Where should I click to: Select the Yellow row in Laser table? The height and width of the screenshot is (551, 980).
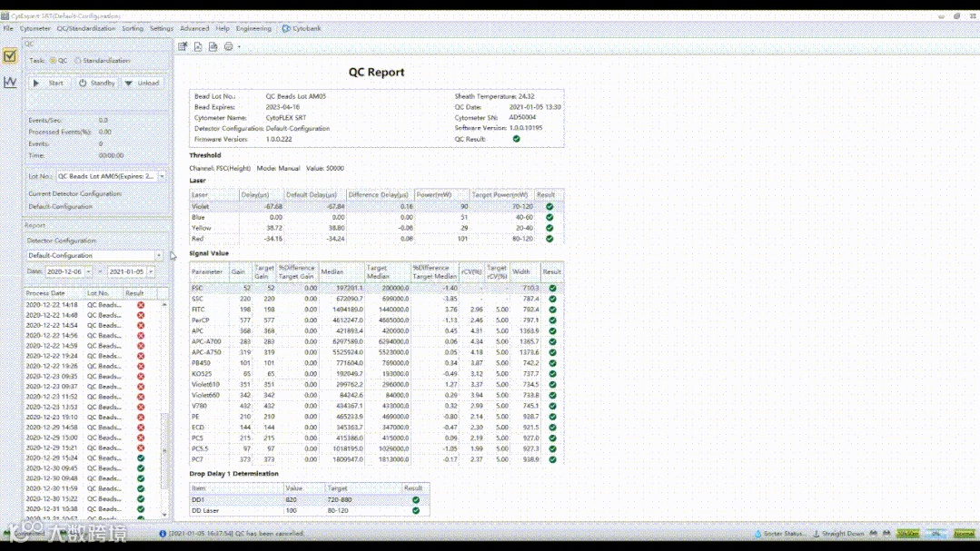tap(376, 228)
